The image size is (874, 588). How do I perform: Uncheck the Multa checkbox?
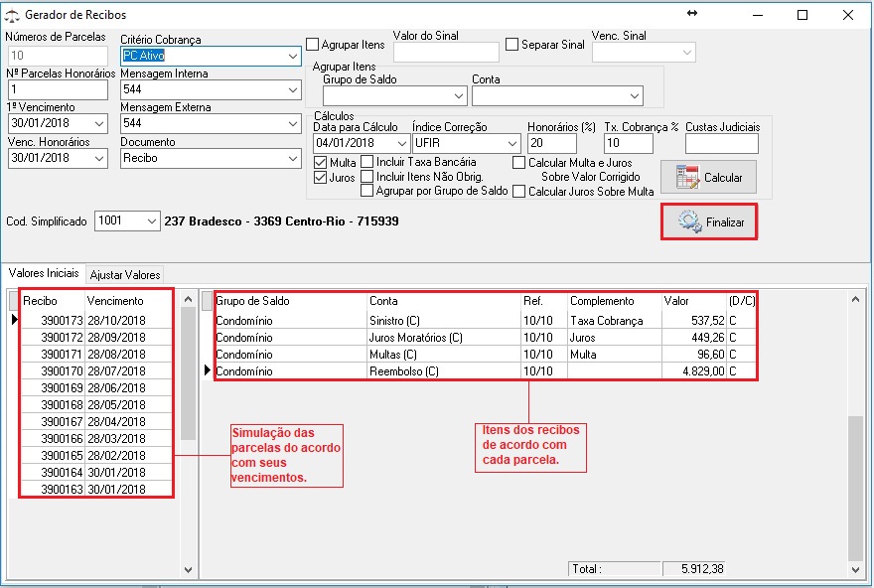click(x=320, y=162)
